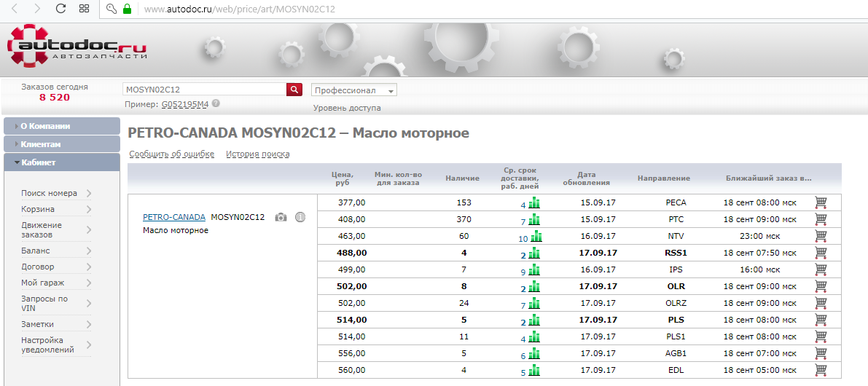The width and height of the screenshot is (868, 386).
Task: Expand the Клиентам menu section
Action: (x=61, y=144)
